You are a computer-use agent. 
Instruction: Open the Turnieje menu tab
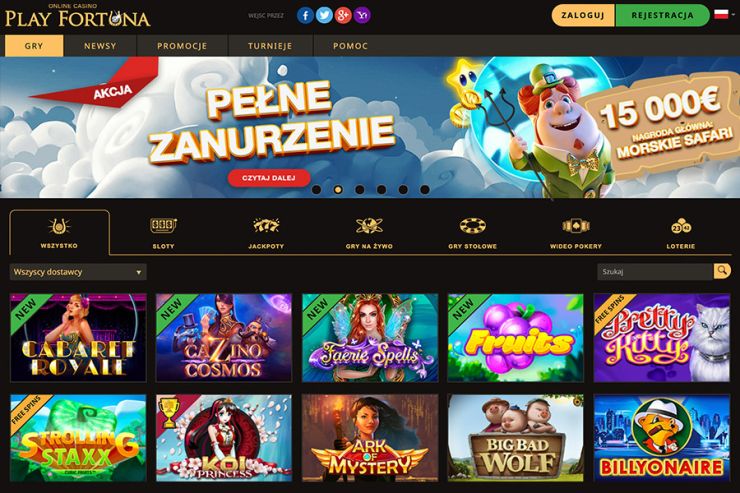point(270,46)
